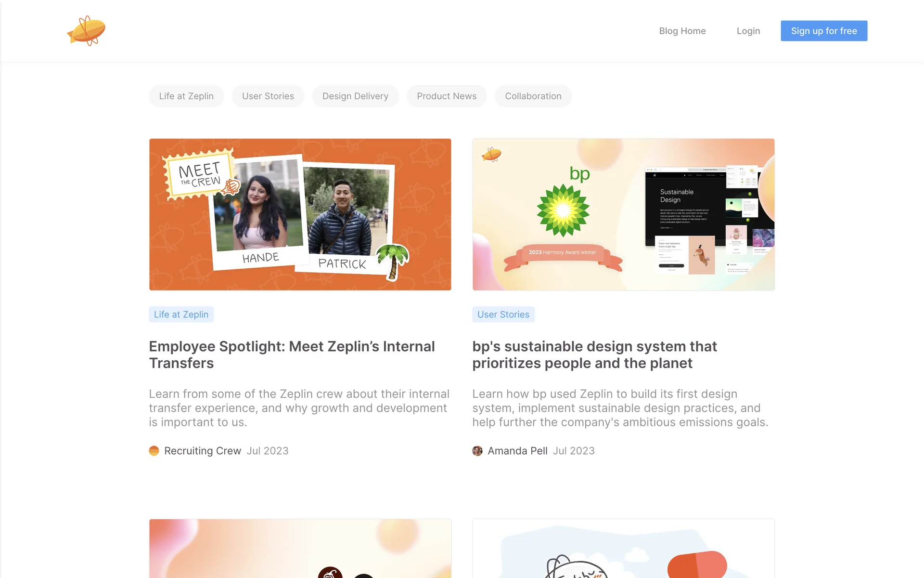Open the Collaboration category filter
The width and height of the screenshot is (924, 578).
(x=533, y=96)
